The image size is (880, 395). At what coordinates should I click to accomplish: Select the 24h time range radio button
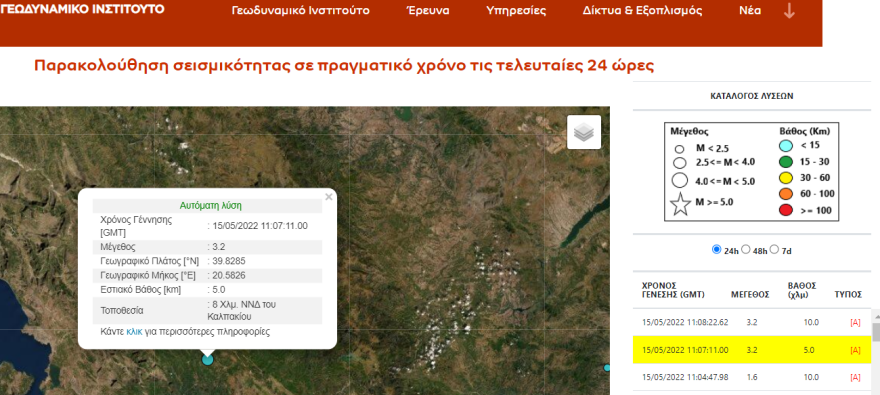point(716,250)
